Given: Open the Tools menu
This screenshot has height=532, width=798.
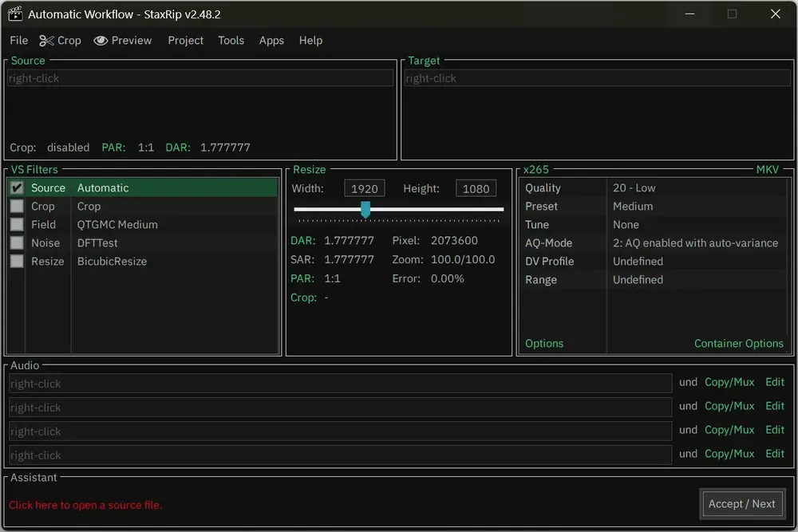Looking at the screenshot, I should 231,41.
